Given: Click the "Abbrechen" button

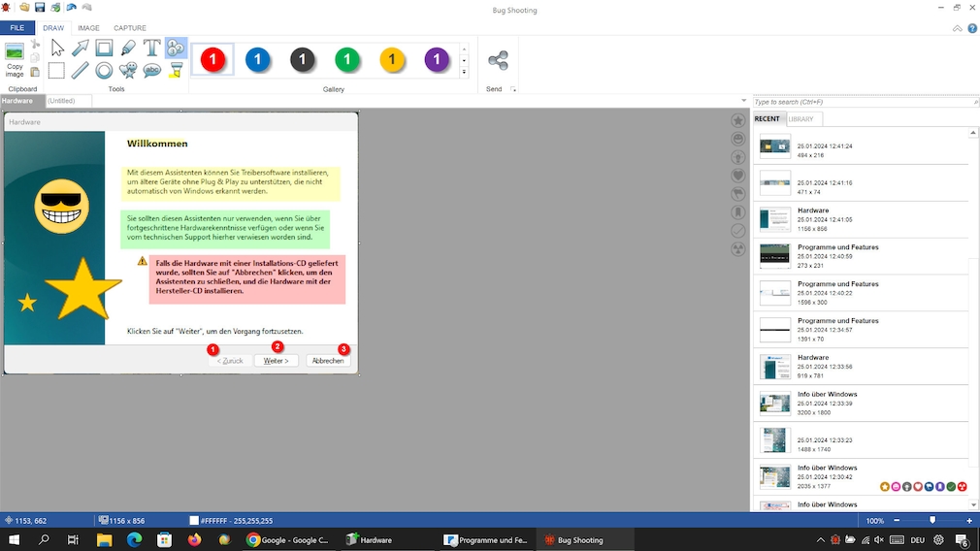Looking at the screenshot, I should (328, 361).
